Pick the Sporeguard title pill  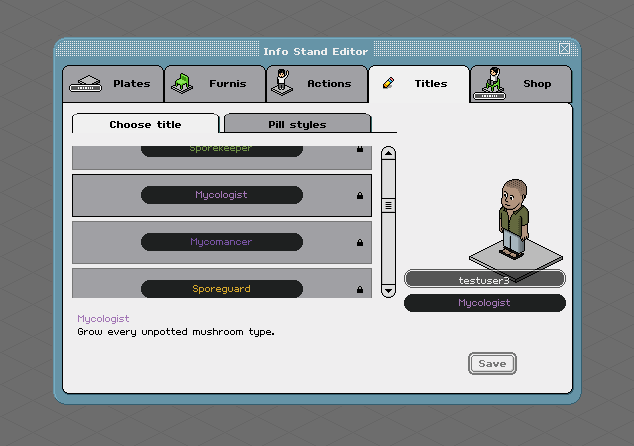[x=222, y=289]
